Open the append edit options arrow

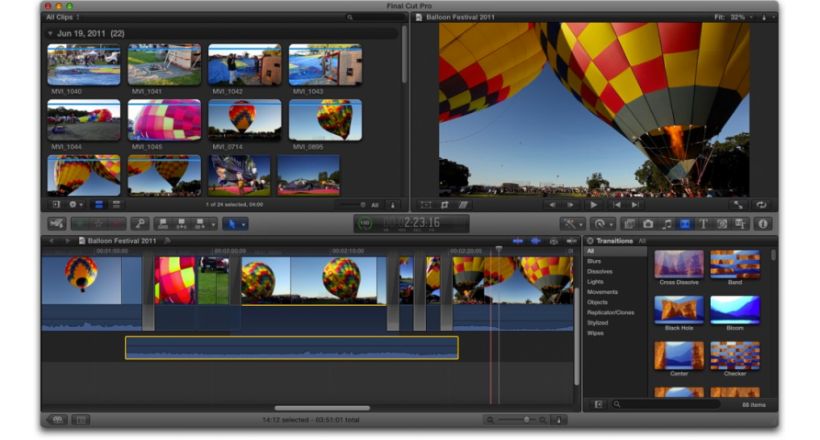[x=213, y=224]
